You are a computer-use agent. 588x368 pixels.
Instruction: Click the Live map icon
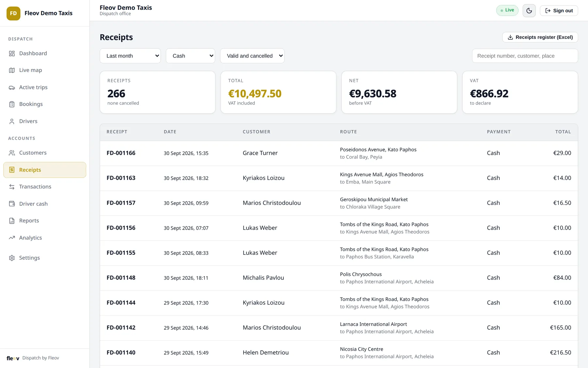click(12, 70)
